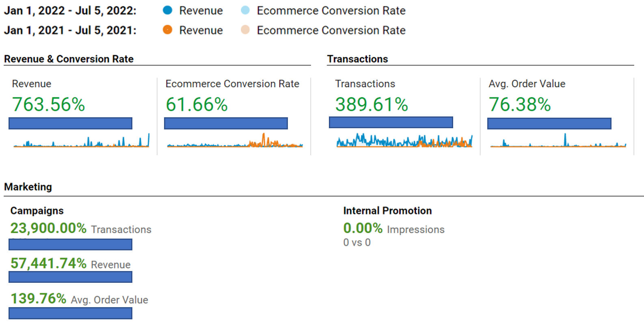This screenshot has width=644, height=325.
Task: Open the Campaigns section heading
Action: click(37, 211)
